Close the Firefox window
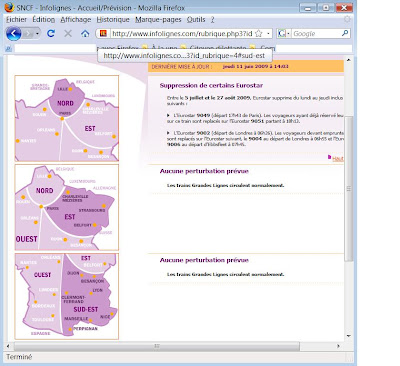This screenshot has width=400, height=366. pyautogui.click(x=344, y=8)
